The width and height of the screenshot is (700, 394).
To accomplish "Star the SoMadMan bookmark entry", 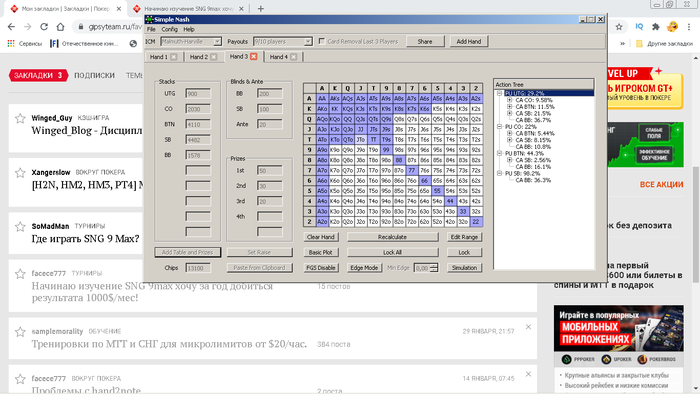I will [20, 227].
